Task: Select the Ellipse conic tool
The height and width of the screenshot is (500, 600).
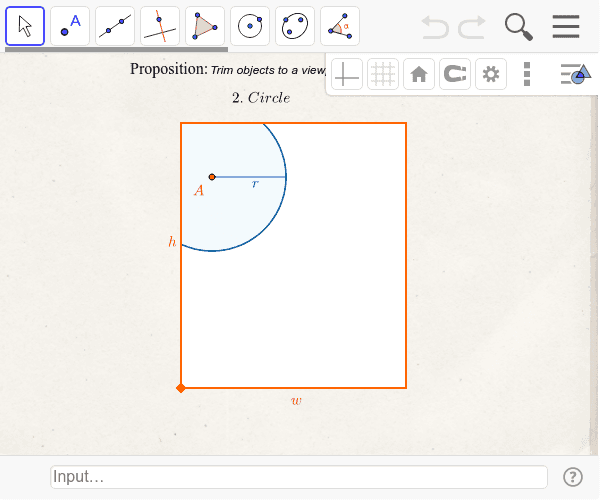Action: (x=295, y=26)
